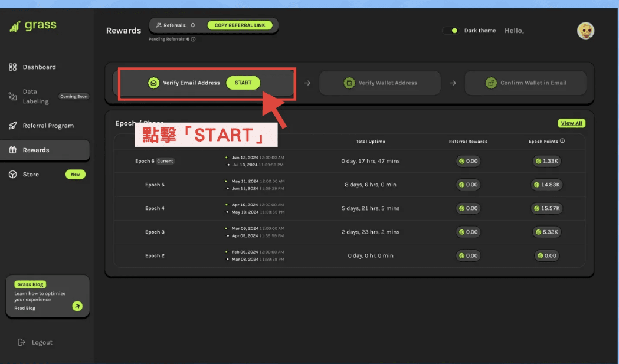619x364 pixels.
Task: Click the Verify Wallet Address icon
Action: tap(349, 83)
